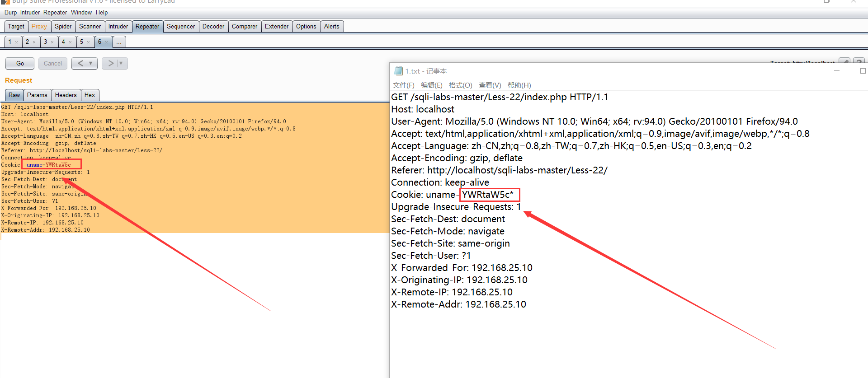Select Repeater request tab 1
This screenshot has width=868, height=378.
[10, 42]
